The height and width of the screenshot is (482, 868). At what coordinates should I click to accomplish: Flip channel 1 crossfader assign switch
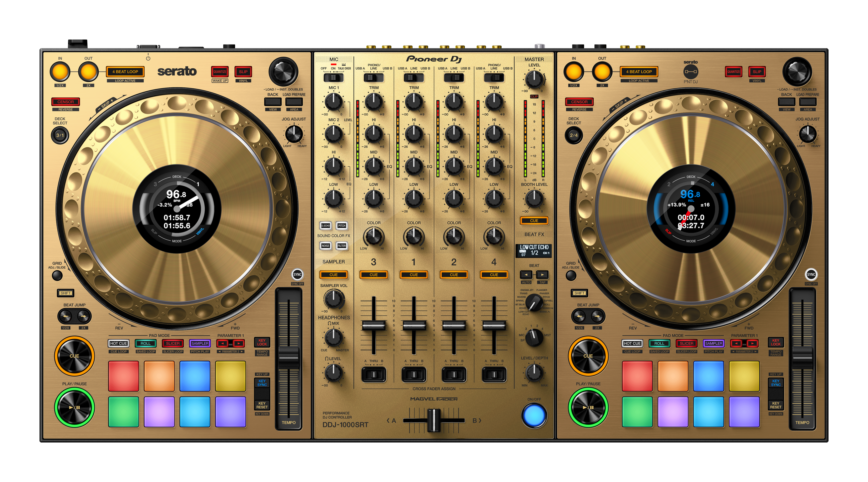point(414,374)
